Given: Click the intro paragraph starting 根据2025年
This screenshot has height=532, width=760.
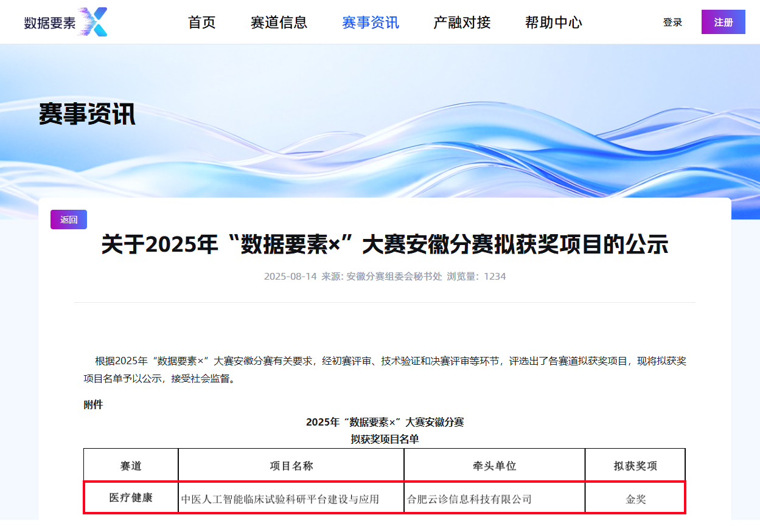Looking at the screenshot, I should 385,370.
